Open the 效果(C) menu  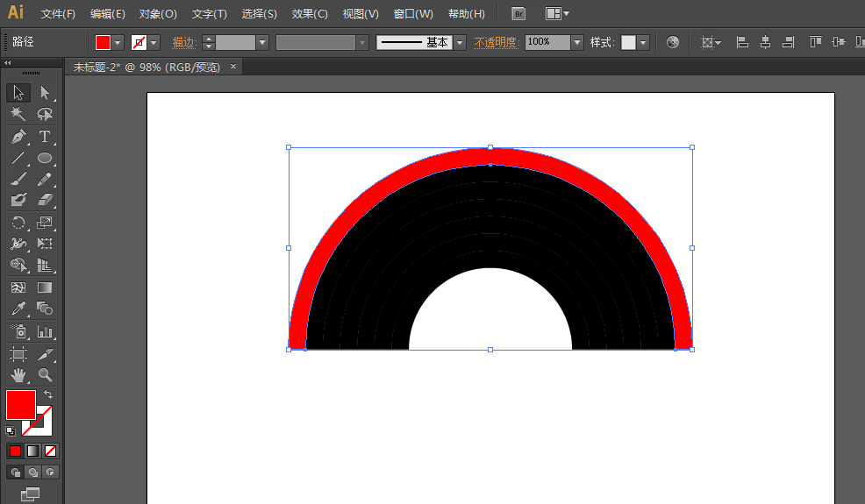point(310,14)
